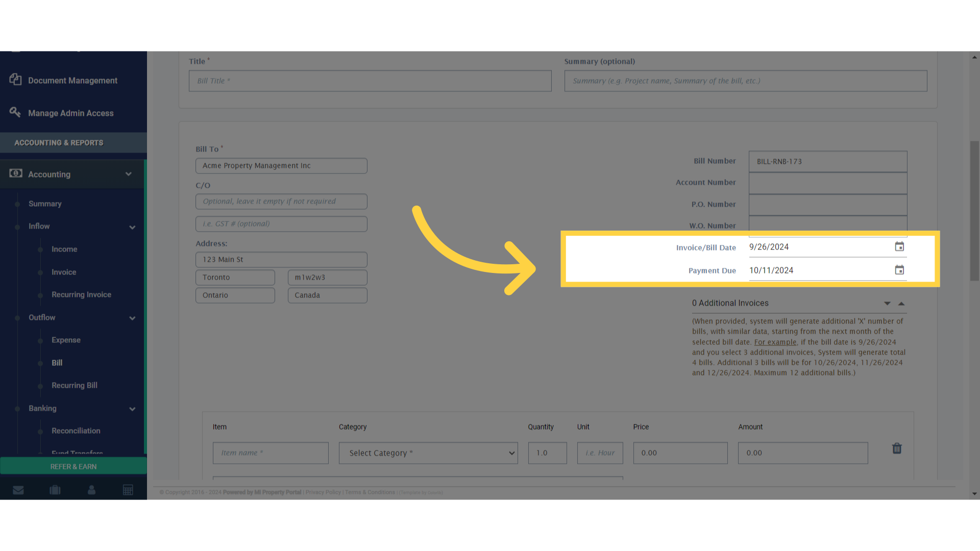Open calendar picker for Invoice/Bill Date
Image resolution: width=980 pixels, height=551 pixels.
899,247
